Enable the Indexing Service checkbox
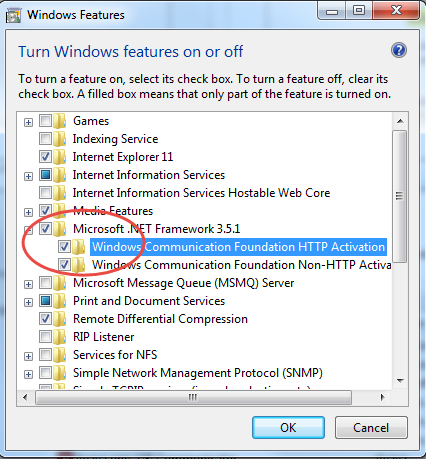Viewport: 426px width, 459px height. click(x=45, y=138)
